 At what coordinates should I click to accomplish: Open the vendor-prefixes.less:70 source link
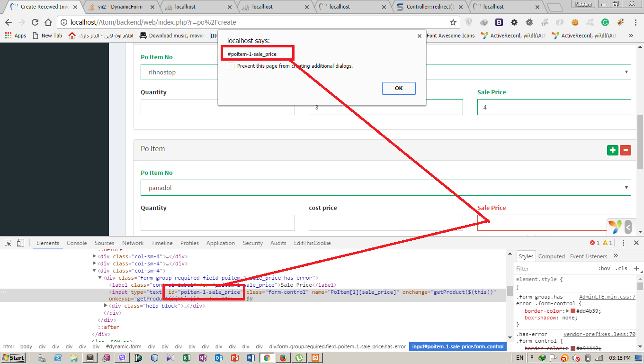point(599,334)
